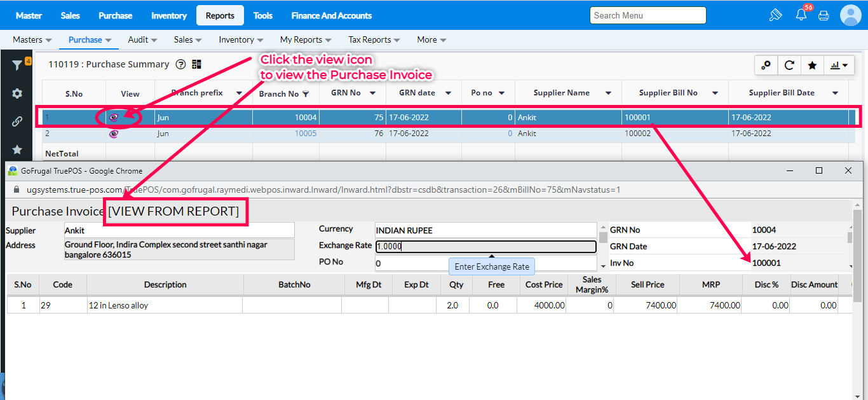Mark report as favorite in the toolbar
Screen dimensions: 868x400
(x=812, y=65)
